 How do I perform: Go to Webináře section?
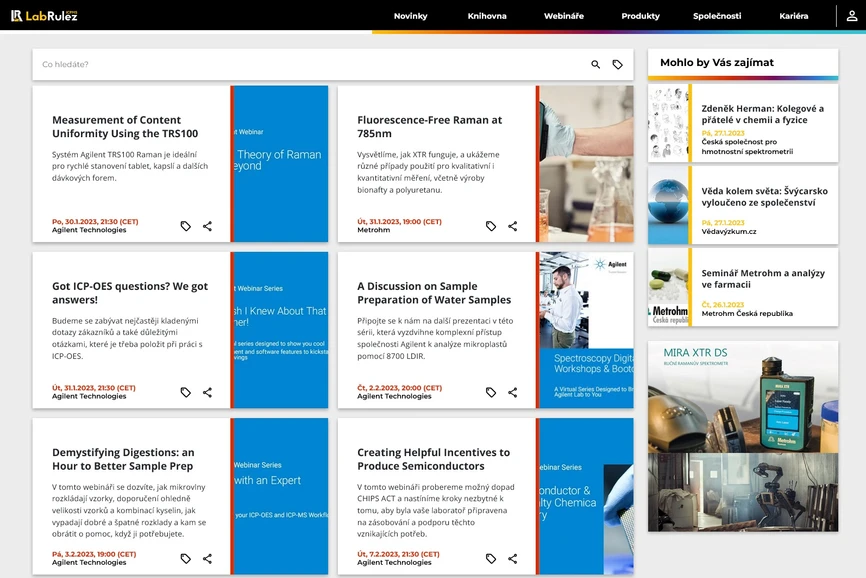[564, 16]
